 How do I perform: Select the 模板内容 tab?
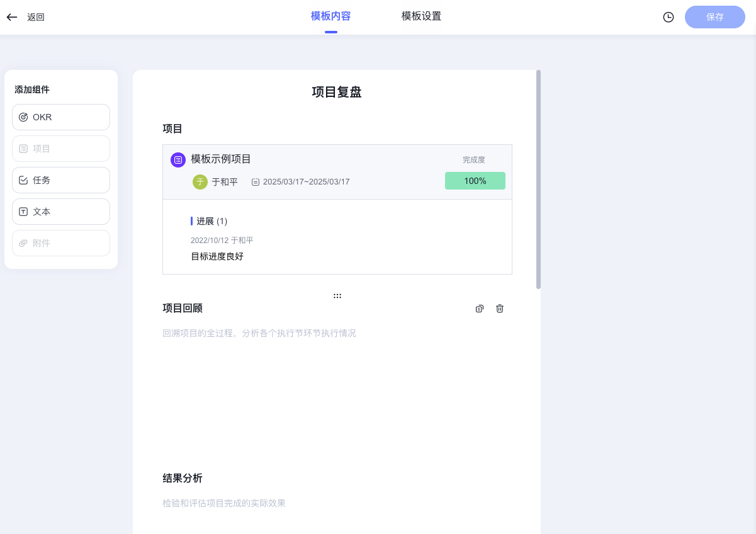[x=330, y=16]
